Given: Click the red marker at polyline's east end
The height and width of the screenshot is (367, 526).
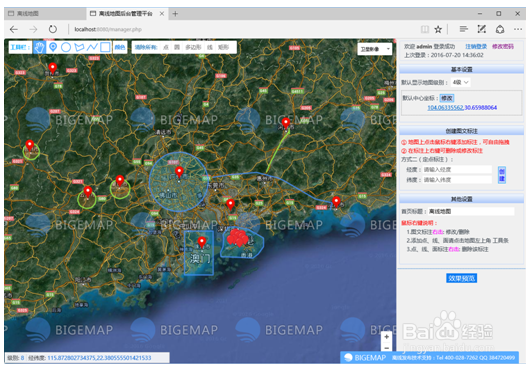Looking at the screenshot, I should (336, 202).
